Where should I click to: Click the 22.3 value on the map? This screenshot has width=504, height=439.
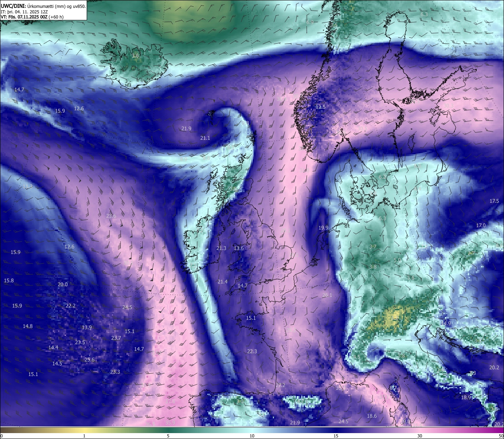tap(252, 352)
